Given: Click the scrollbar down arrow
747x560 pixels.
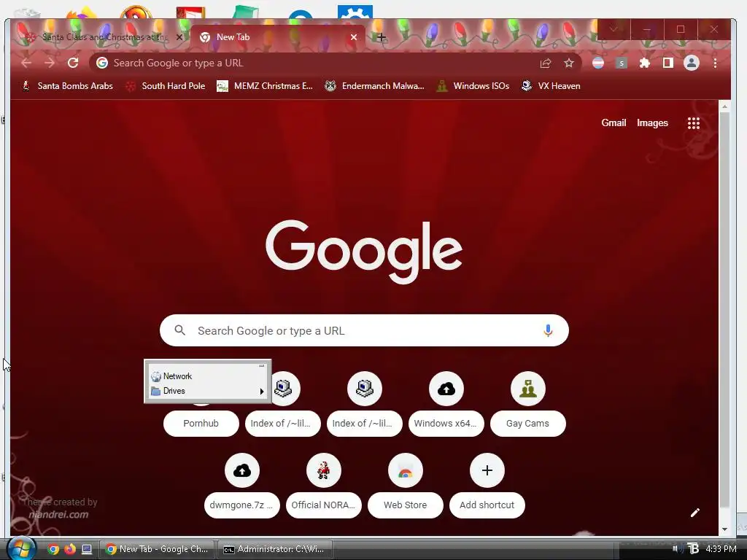Looking at the screenshot, I should [x=724, y=529].
